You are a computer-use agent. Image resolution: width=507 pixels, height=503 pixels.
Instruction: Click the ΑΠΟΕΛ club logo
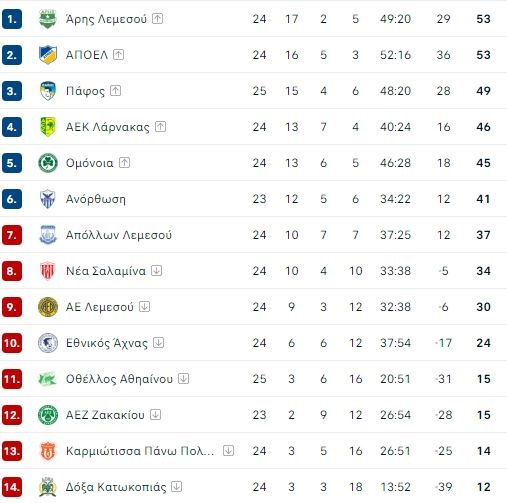click(48, 55)
